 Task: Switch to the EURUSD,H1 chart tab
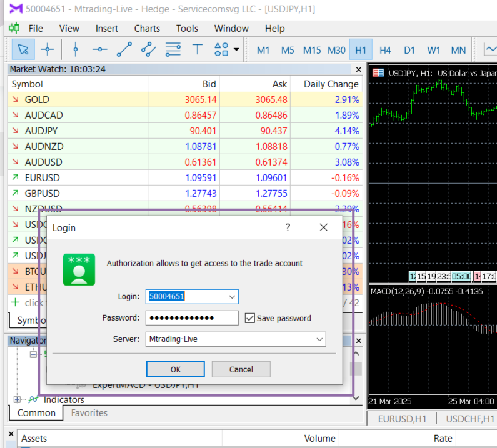(x=402, y=419)
